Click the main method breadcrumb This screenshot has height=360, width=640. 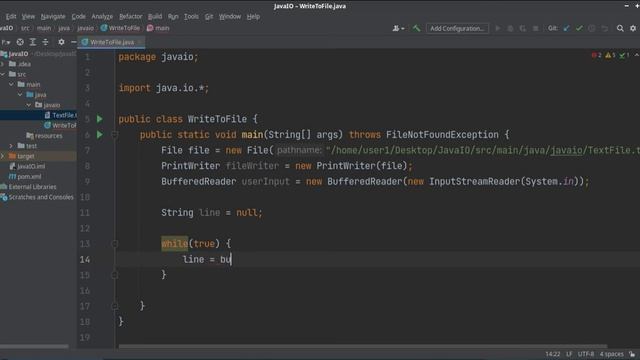point(158,28)
